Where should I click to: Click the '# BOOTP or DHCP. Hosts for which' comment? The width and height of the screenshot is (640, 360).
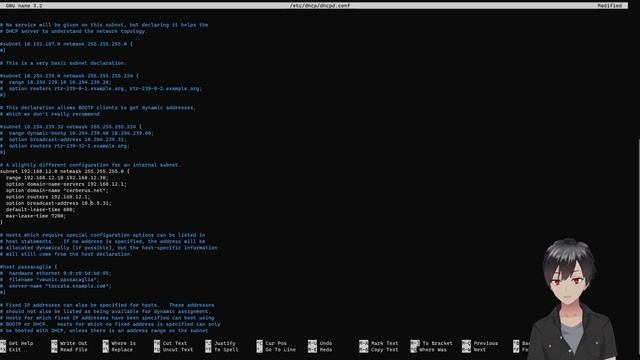point(110,324)
